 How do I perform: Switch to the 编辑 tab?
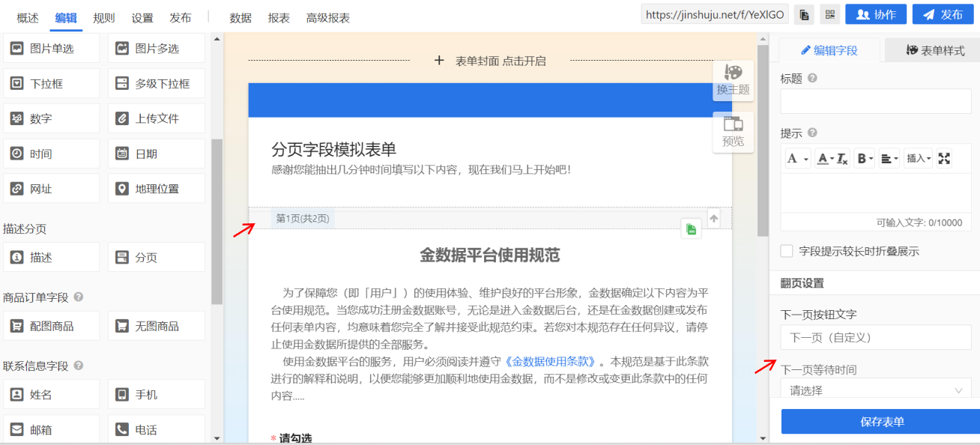tap(66, 17)
